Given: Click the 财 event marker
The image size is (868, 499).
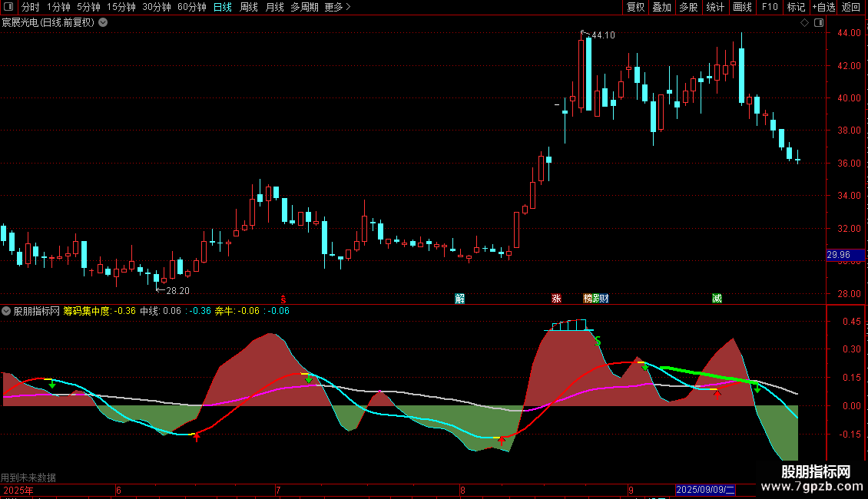Looking at the screenshot, I should (605, 299).
